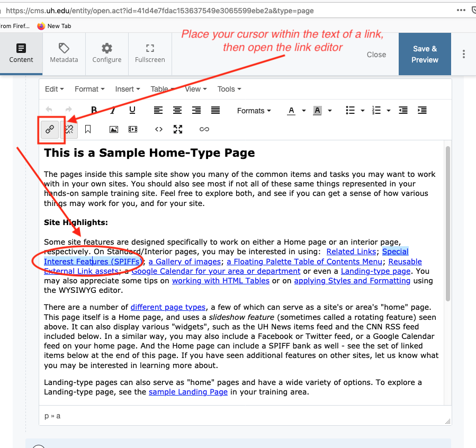Click the Related Links link
This screenshot has width=476, height=448.
click(351, 252)
